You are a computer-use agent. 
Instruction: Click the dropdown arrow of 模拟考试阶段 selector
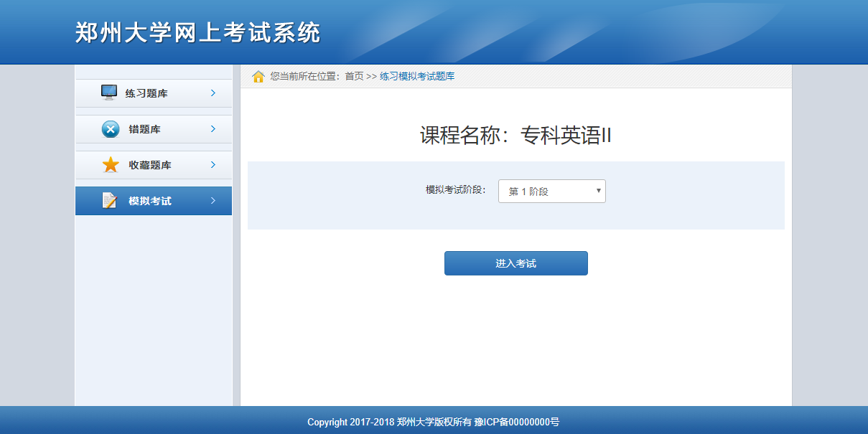click(x=598, y=191)
